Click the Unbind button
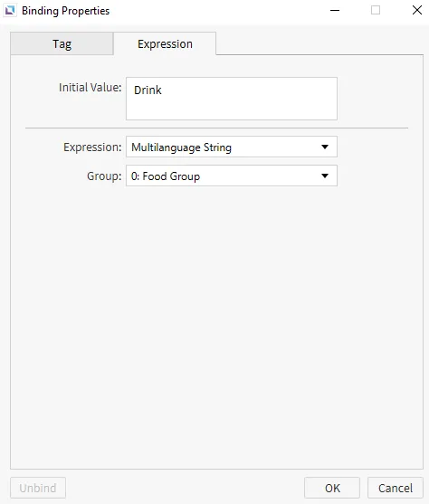Viewport: 429px width, 504px height. click(38, 488)
